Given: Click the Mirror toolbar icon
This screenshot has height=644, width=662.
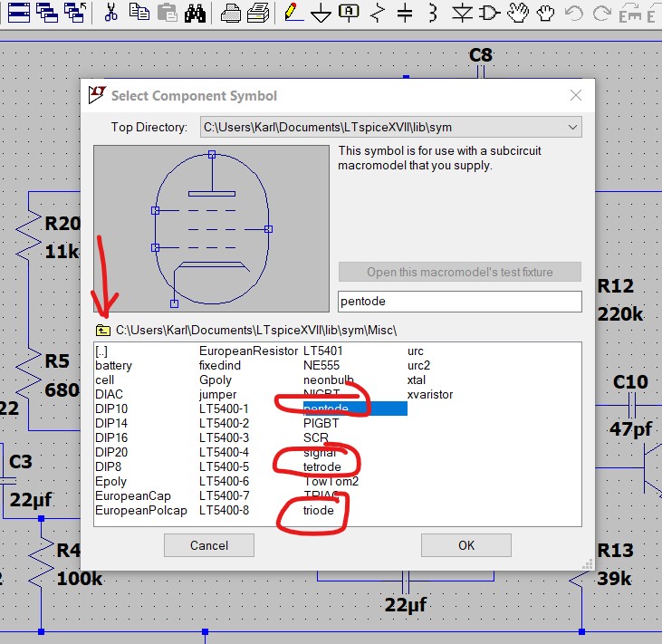Looking at the screenshot, I should pyautogui.click(x=652, y=13).
